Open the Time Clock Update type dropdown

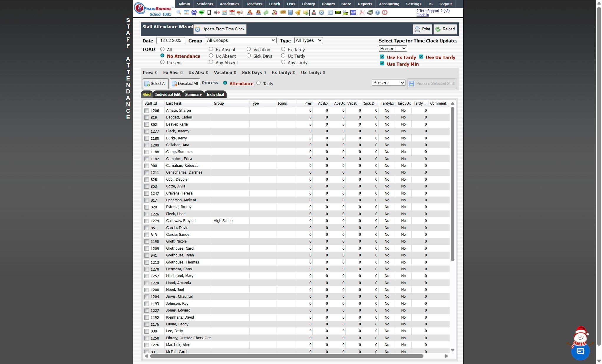(x=392, y=49)
